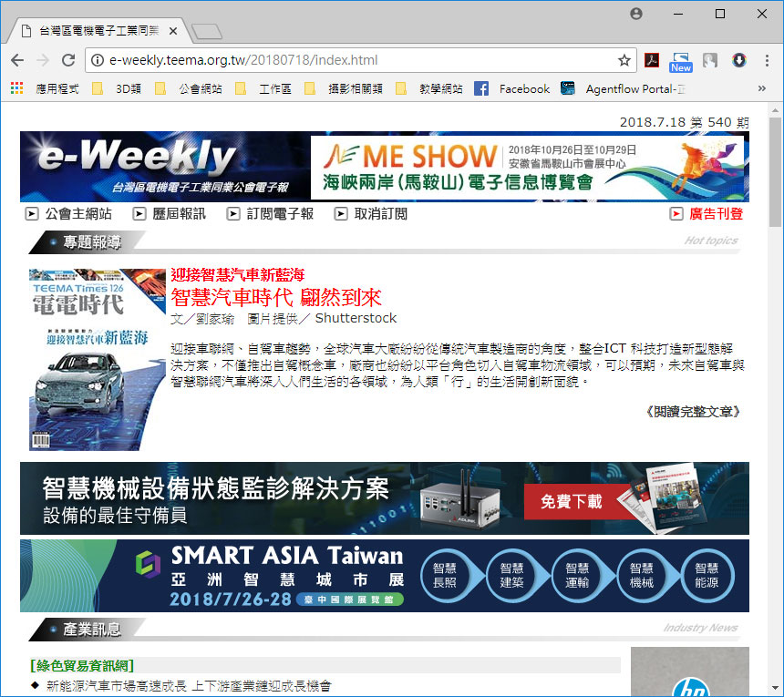784x697 pixels.
Task: Close the 台灣區電機電子工業同業 tab
Action: (x=173, y=31)
